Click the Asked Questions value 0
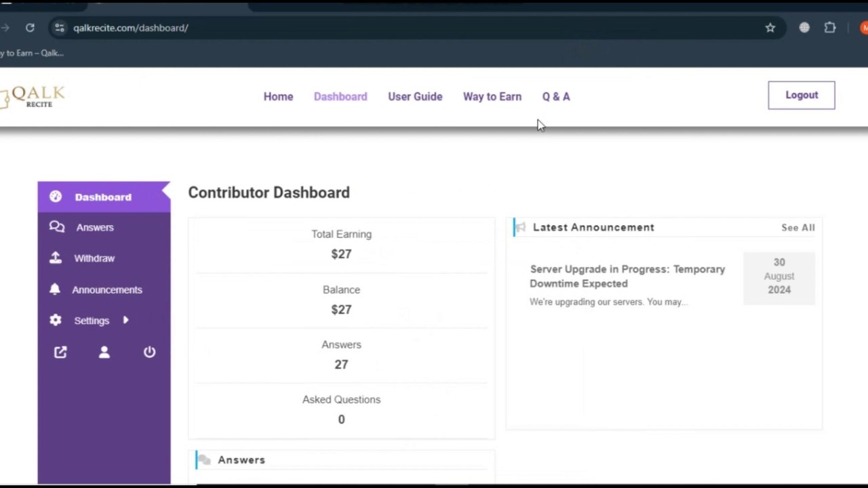Screen dimensions: 868x488 (x=341, y=420)
